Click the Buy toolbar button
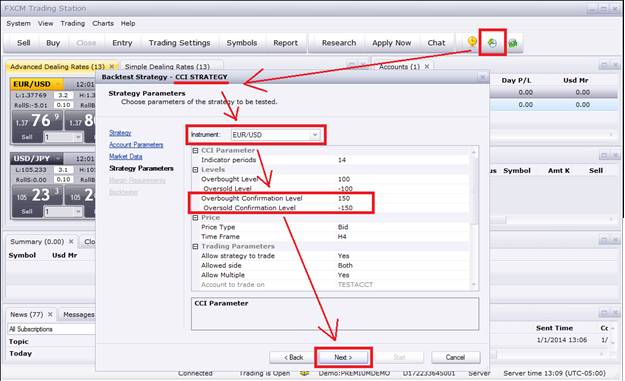Viewport: 625px width, 381px height. pyautogui.click(x=53, y=43)
